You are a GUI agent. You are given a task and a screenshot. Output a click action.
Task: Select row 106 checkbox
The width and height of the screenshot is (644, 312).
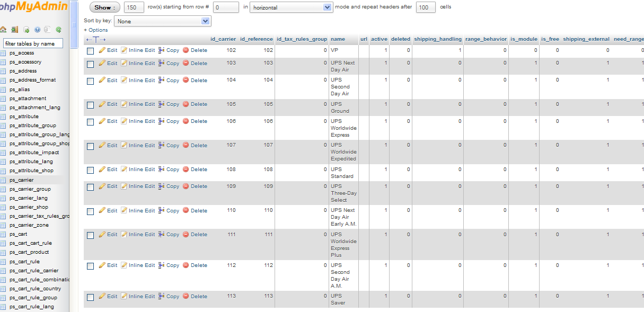tap(90, 122)
